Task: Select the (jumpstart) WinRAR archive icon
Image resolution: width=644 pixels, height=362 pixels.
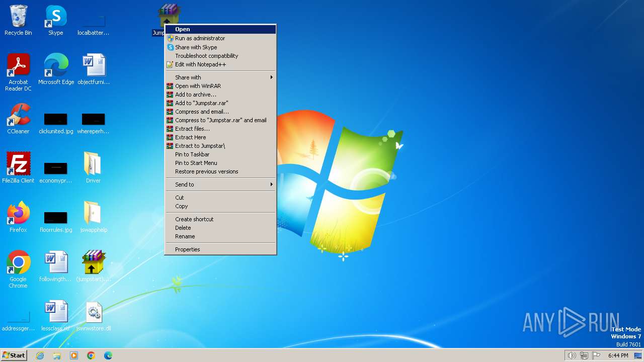Action: (94, 266)
